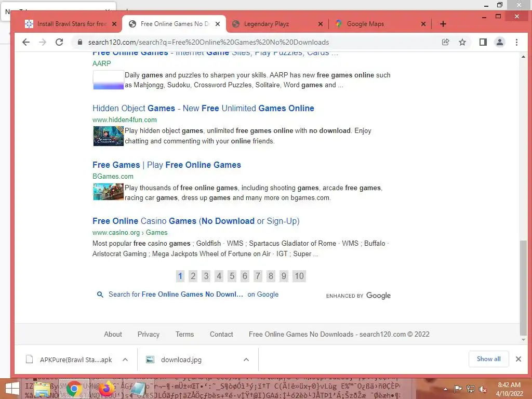The image size is (532, 399).
Task: Close the Legendary Playz tab
Action: (x=320, y=24)
